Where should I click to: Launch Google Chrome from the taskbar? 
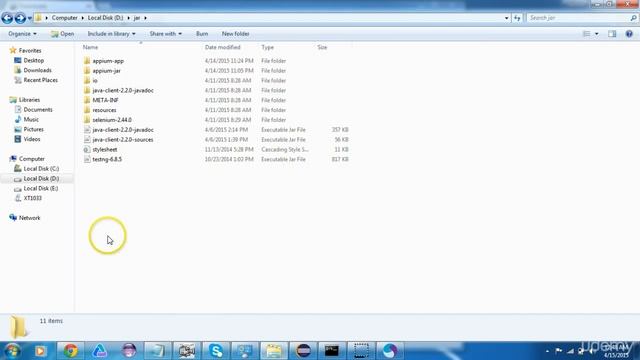click(x=70, y=351)
